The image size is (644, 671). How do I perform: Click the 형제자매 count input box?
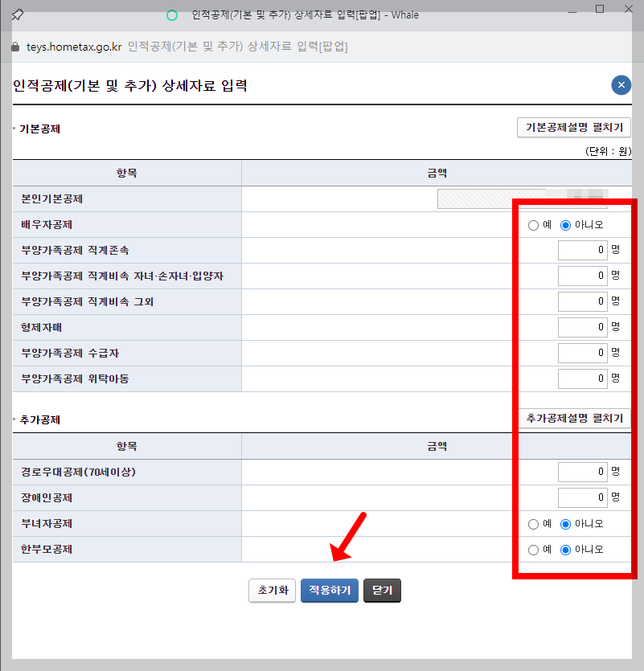pyautogui.click(x=581, y=327)
